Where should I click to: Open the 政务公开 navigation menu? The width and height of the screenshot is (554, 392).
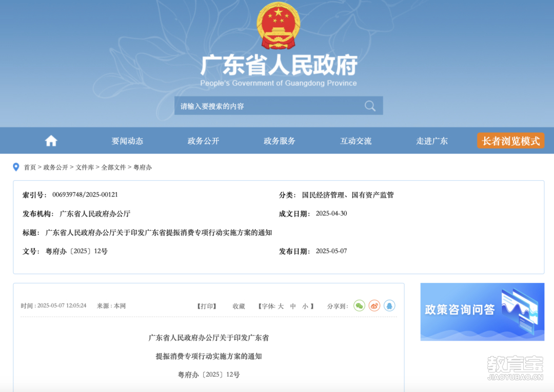click(203, 141)
